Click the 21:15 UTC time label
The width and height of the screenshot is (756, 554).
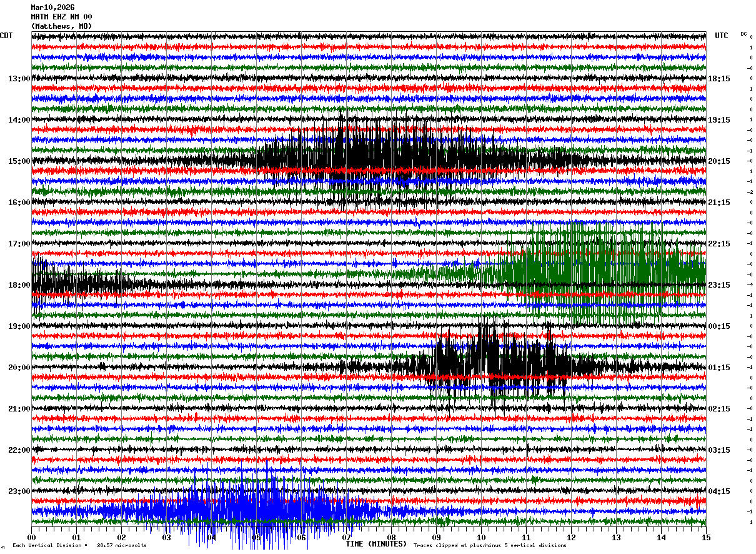click(x=719, y=203)
